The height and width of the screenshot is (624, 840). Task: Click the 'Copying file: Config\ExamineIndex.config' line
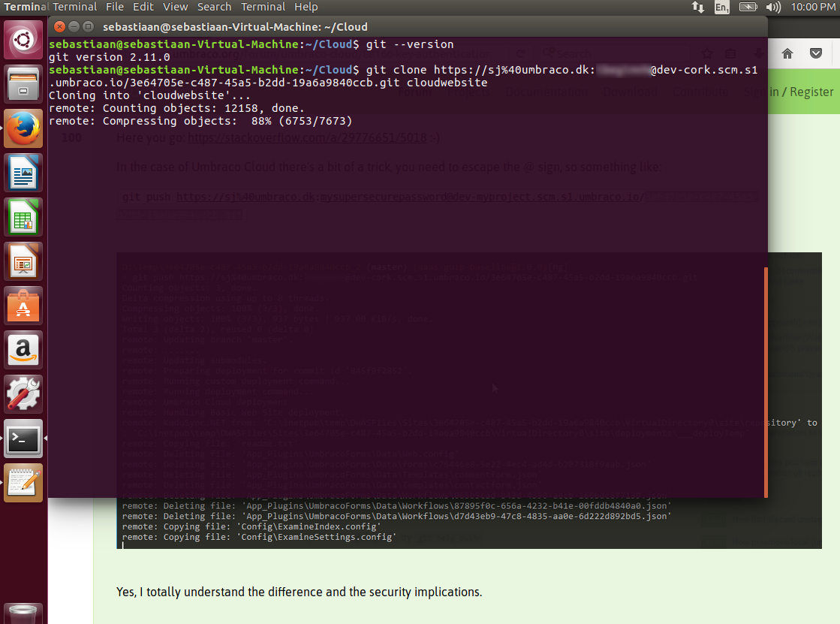pos(251,527)
